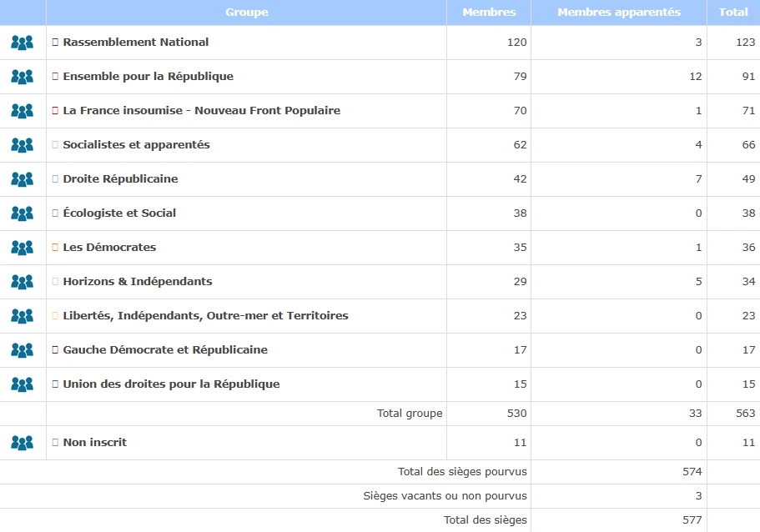Follow the Union des droites pour la République link
Screen dimensions: 760x532
pos(171,384)
